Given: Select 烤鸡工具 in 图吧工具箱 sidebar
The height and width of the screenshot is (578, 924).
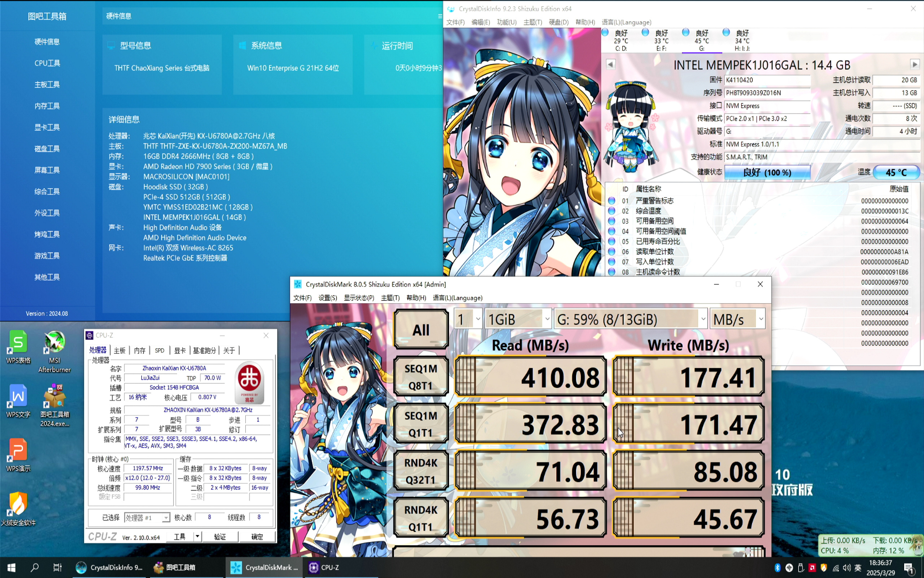Looking at the screenshot, I should (x=47, y=234).
